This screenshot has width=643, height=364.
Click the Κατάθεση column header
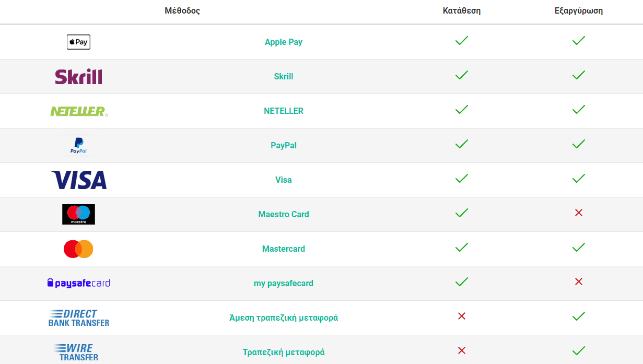point(462,11)
